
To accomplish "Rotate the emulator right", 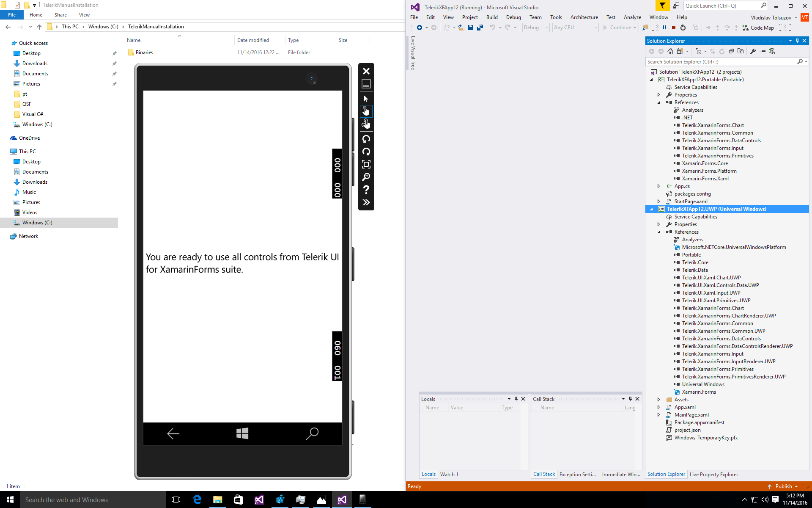I will 366,152.
